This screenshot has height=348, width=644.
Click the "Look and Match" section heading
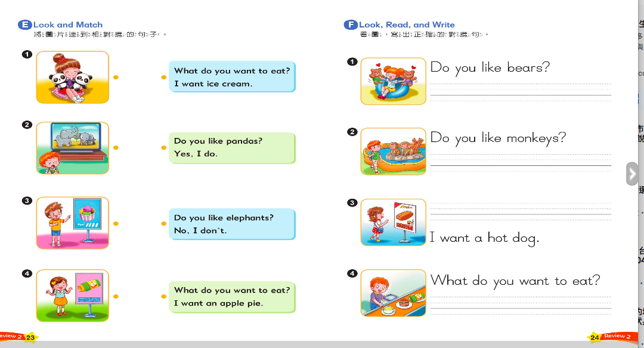tap(68, 25)
